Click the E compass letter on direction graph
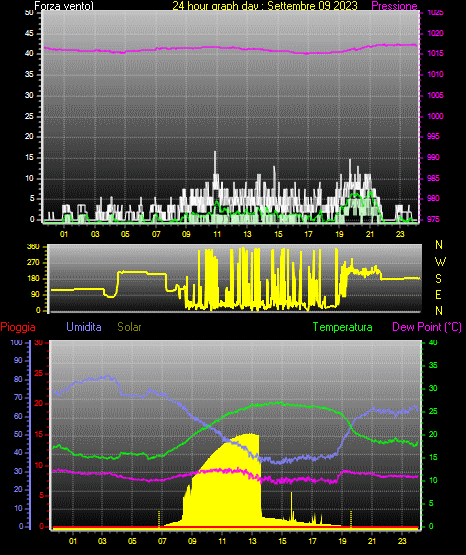Viewport: 466px width, 555px height. point(438,294)
